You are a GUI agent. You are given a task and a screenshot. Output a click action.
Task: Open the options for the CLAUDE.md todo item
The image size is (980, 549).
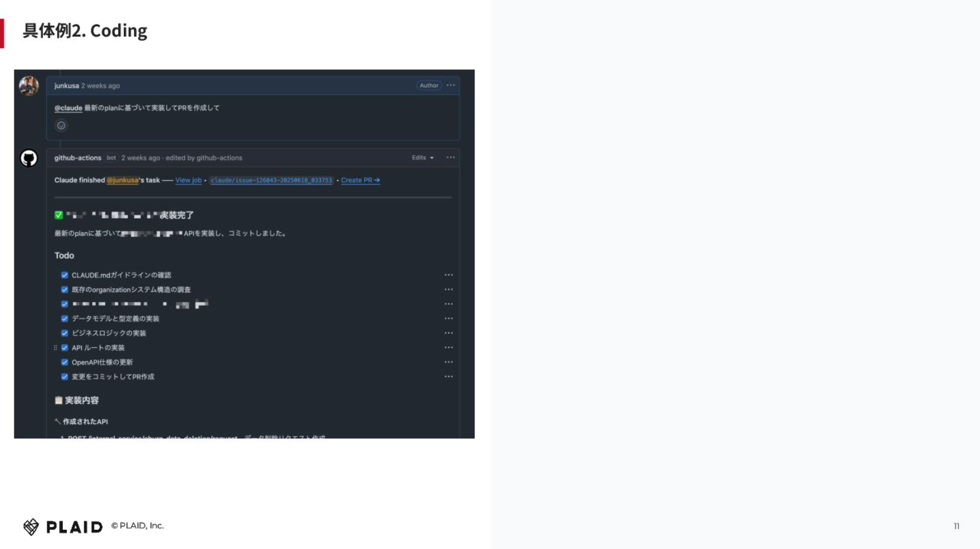point(449,275)
